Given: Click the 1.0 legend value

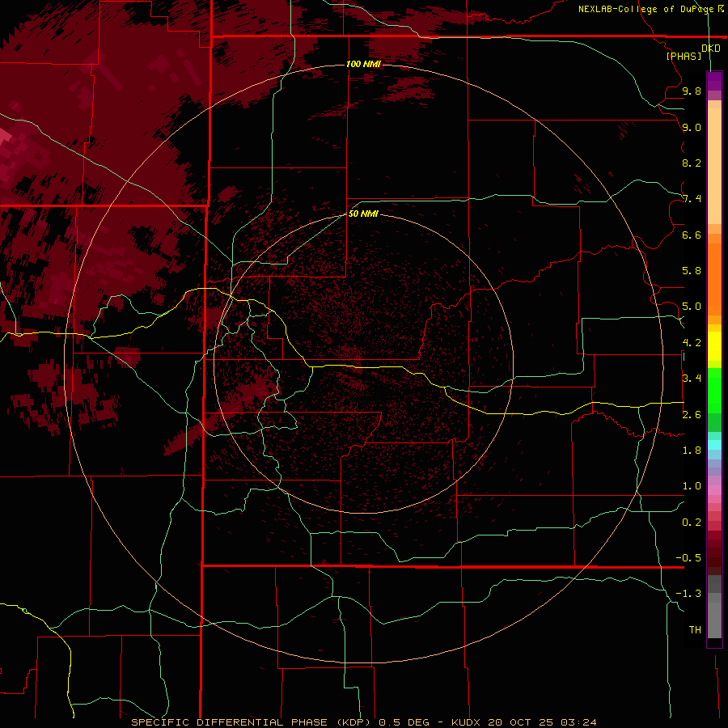Looking at the screenshot, I should [x=692, y=486].
